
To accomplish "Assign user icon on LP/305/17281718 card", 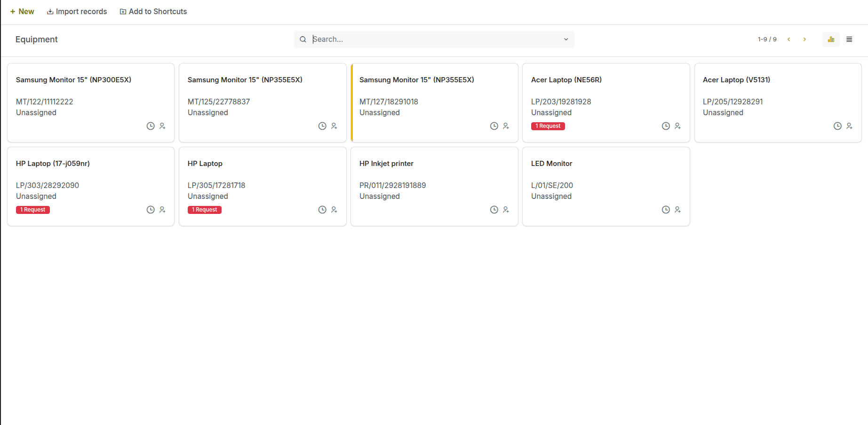I will click(334, 210).
